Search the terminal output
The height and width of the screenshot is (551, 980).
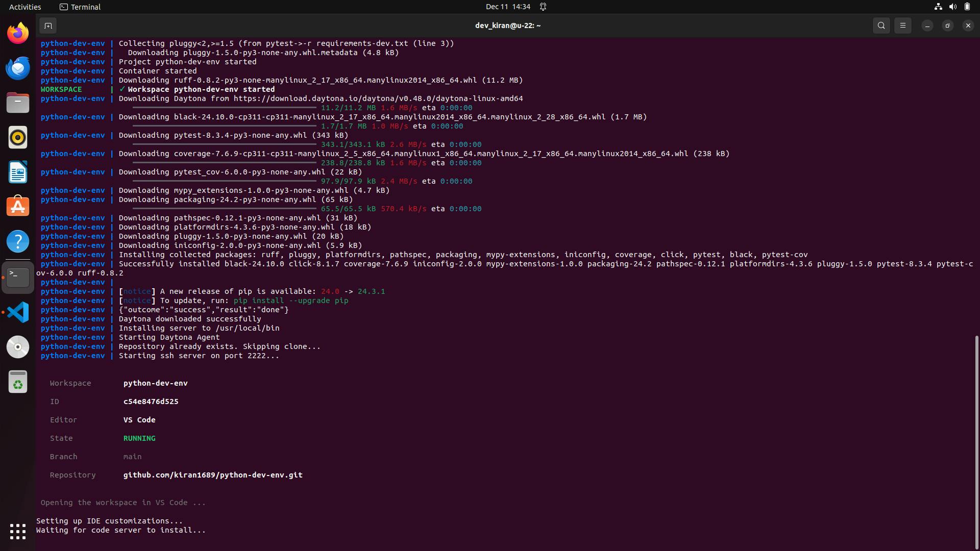pyautogui.click(x=881, y=26)
